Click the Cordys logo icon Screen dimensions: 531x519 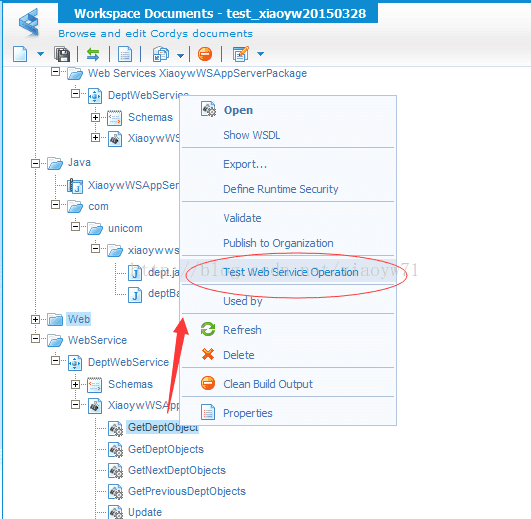[x=29, y=23]
